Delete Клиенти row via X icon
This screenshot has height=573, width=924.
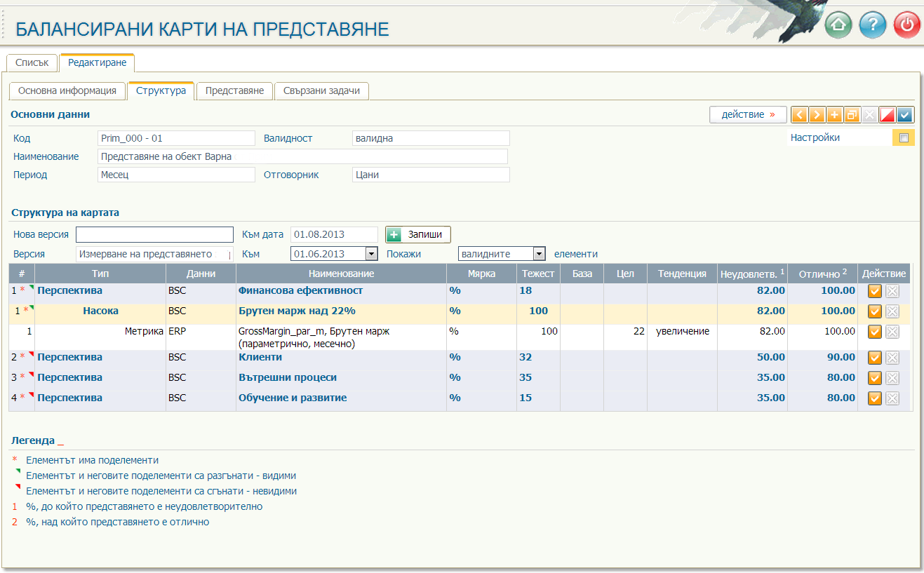point(892,358)
